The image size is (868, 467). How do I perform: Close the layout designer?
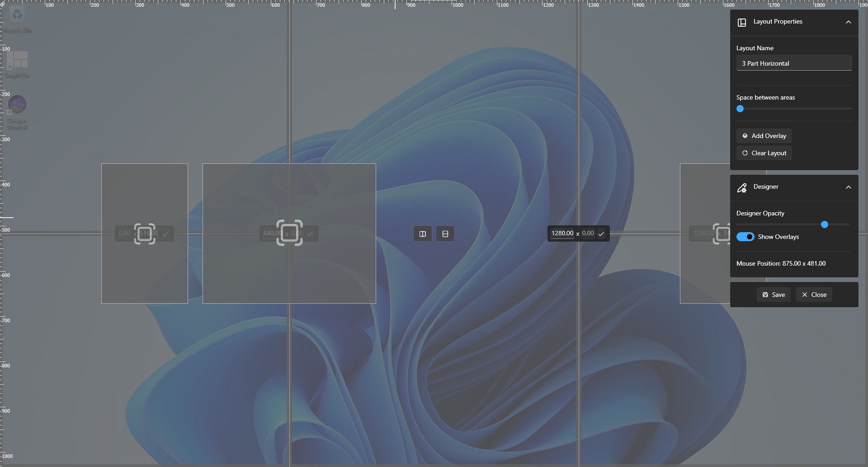814,295
